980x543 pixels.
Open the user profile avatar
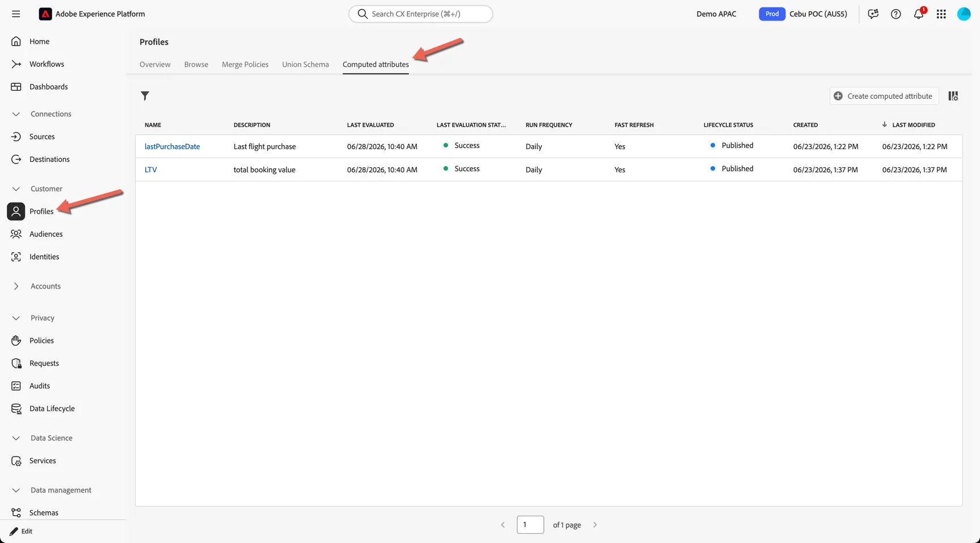click(x=964, y=14)
